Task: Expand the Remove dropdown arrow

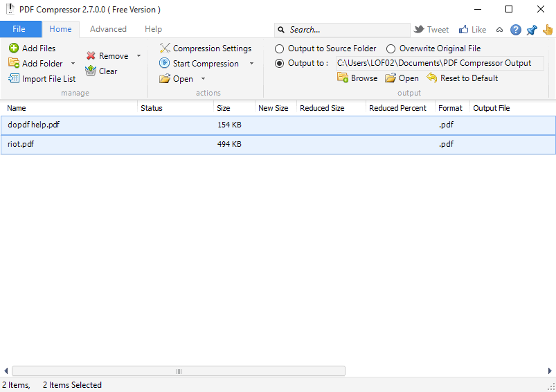Action: 138,55
